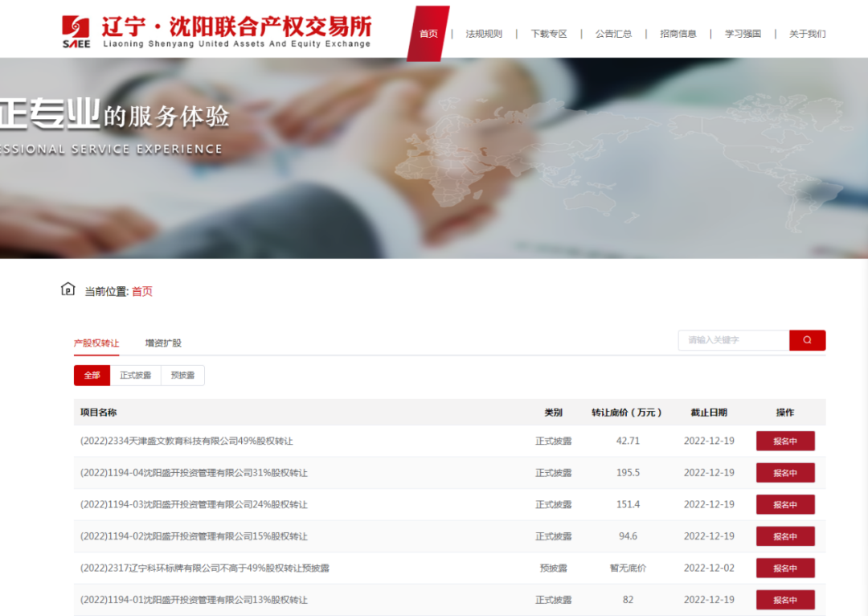
Task: Select 招商信息 in top navigation
Action: point(678,34)
